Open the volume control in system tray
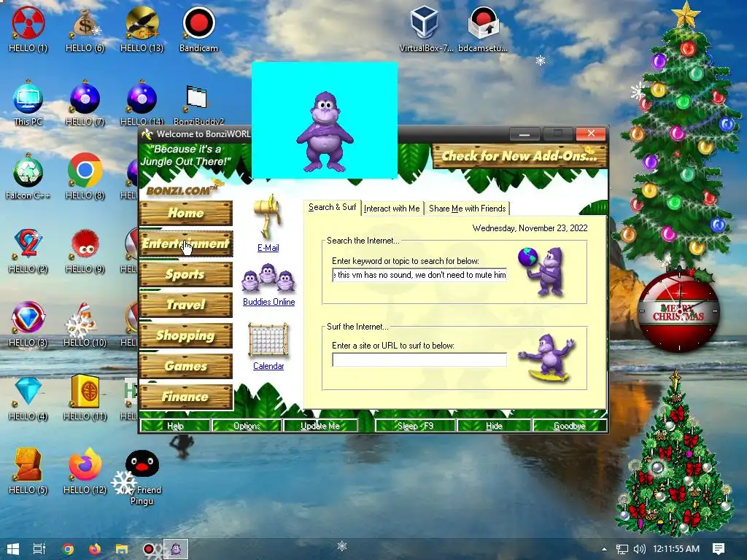747x560 pixels. pyautogui.click(x=639, y=549)
